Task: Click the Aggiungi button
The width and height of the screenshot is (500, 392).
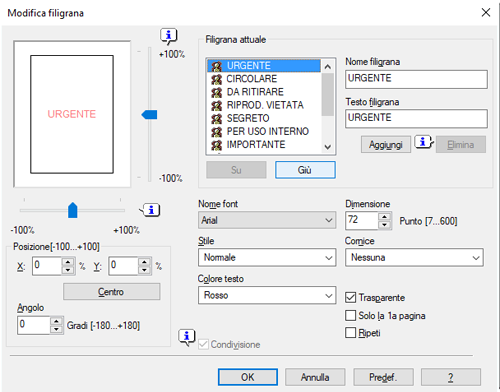Action: tap(386, 145)
